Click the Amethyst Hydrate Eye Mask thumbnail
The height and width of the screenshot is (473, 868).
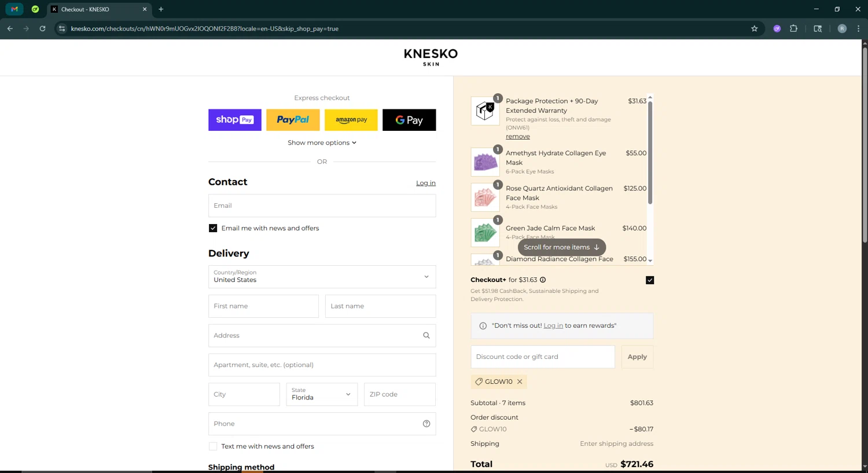pos(485,162)
